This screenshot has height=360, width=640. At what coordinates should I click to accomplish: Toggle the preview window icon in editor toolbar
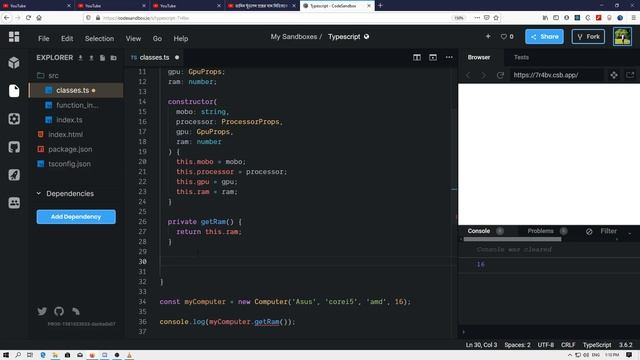click(433, 58)
